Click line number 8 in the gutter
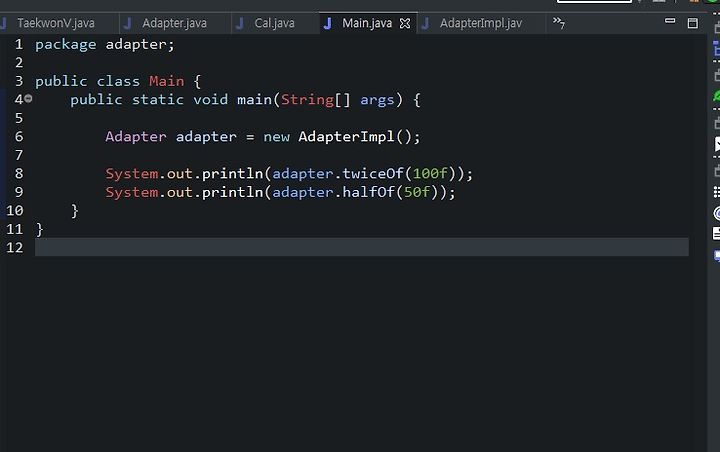Image resolution: width=720 pixels, height=452 pixels. (18, 174)
